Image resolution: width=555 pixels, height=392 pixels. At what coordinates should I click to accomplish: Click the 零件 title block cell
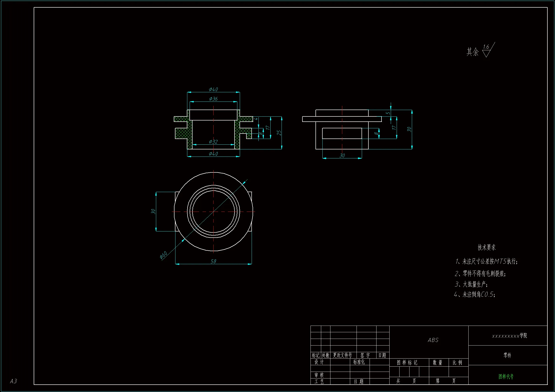[x=507, y=355]
